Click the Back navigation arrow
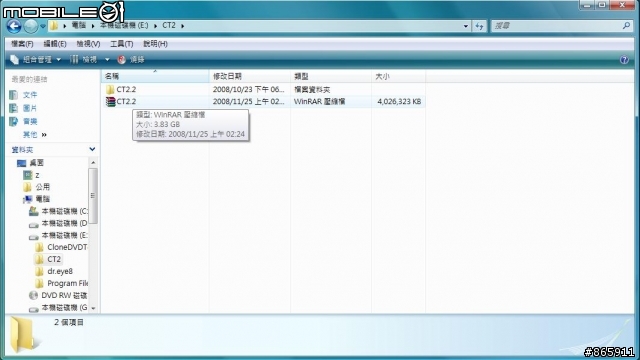The image size is (640, 360). point(14,26)
